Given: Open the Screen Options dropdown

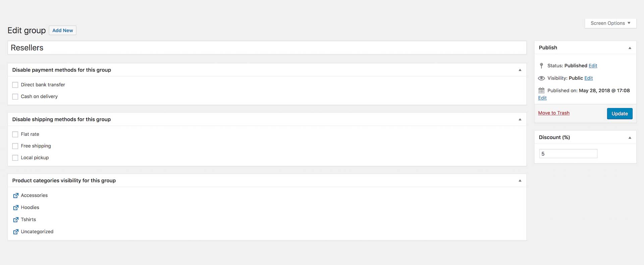Looking at the screenshot, I should pyautogui.click(x=610, y=23).
